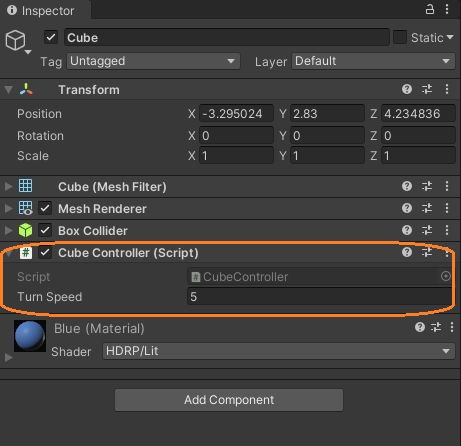Open the Shader HDRP/Lit dropdown
Image resolution: width=461 pixels, height=446 pixels.
[x=279, y=351]
